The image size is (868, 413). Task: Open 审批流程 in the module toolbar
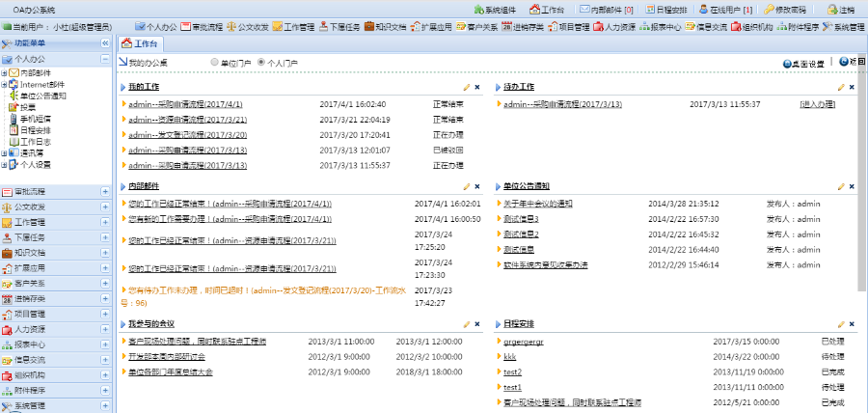(203, 27)
